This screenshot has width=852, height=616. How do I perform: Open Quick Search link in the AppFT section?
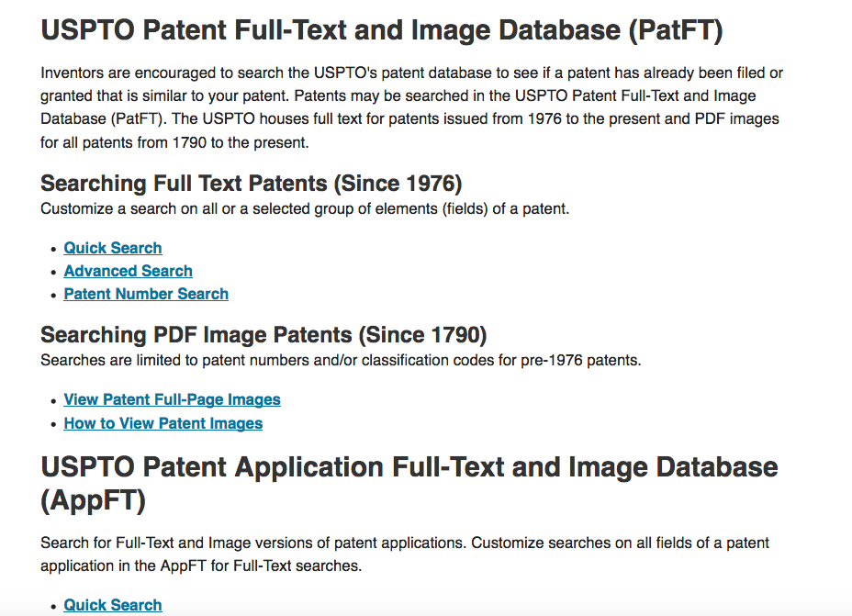point(113,605)
